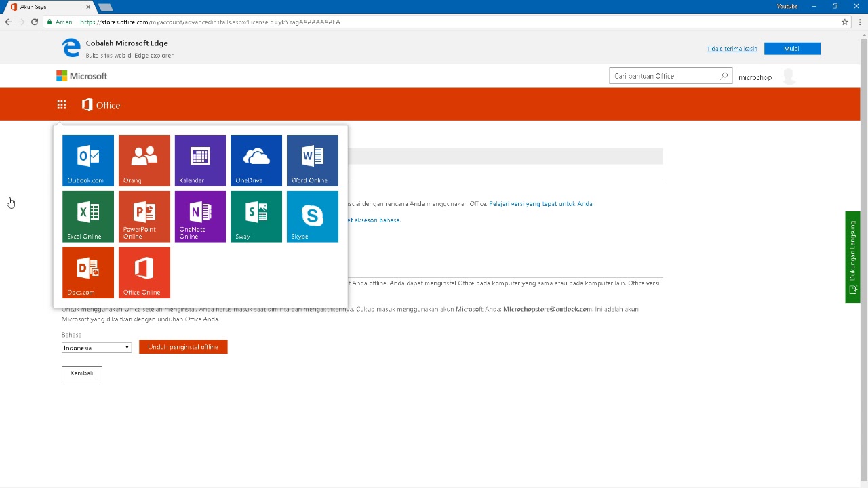Open the OneDrive tile
The width and height of the screenshot is (868, 488).
pos(256,160)
